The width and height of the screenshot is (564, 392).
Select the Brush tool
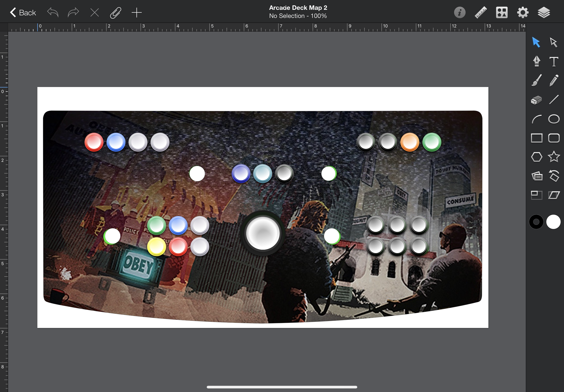(x=537, y=80)
